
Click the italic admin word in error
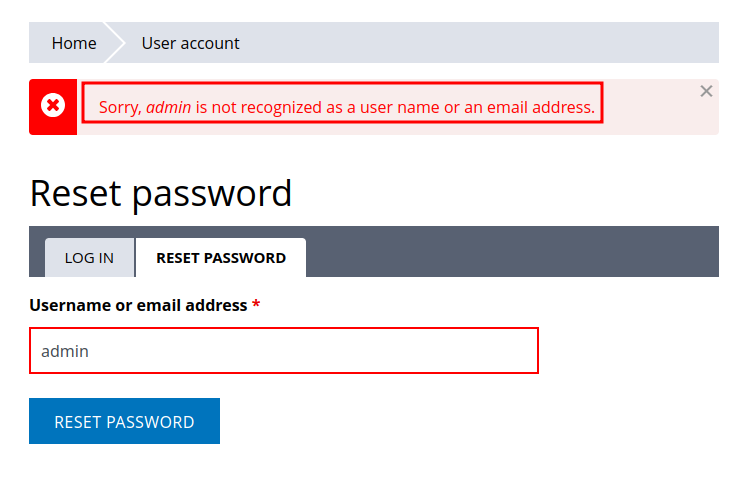point(169,106)
